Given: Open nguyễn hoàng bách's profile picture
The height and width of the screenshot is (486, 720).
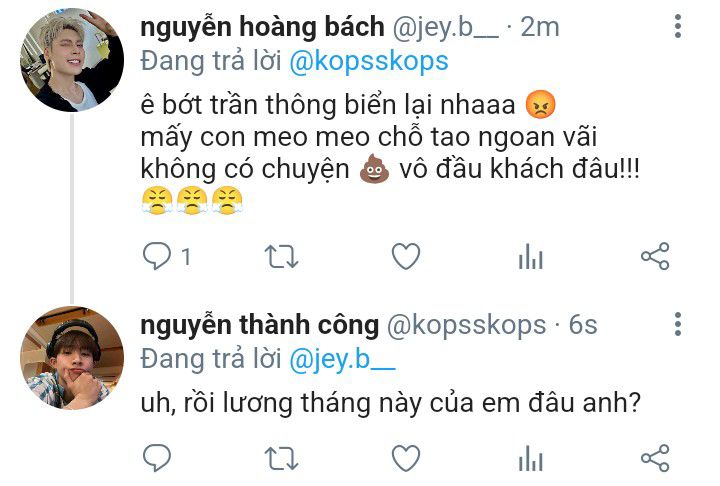Looking at the screenshot, I should coord(72,60).
